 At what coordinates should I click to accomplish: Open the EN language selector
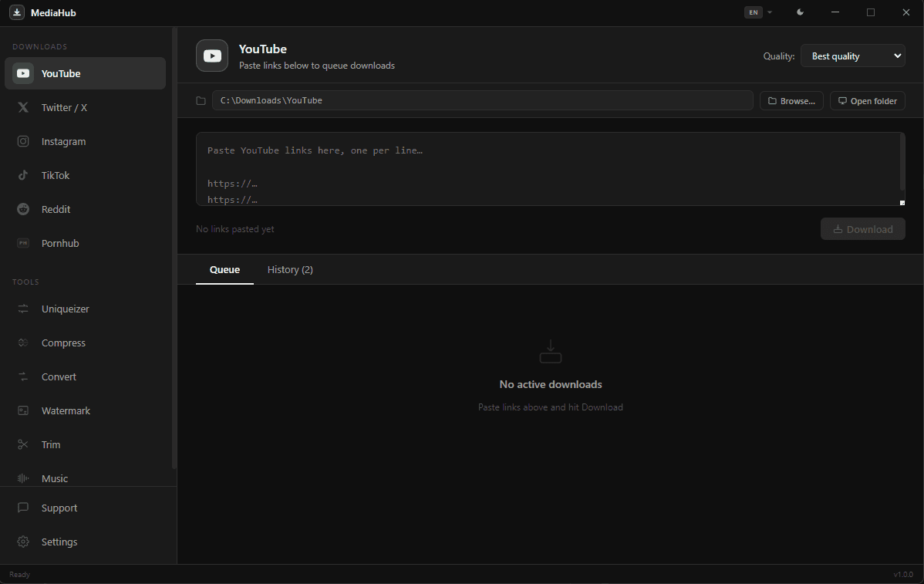(758, 12)
